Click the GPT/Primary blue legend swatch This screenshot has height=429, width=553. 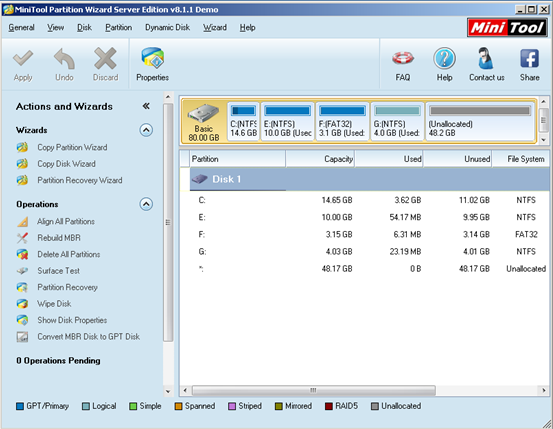(20, 406)
